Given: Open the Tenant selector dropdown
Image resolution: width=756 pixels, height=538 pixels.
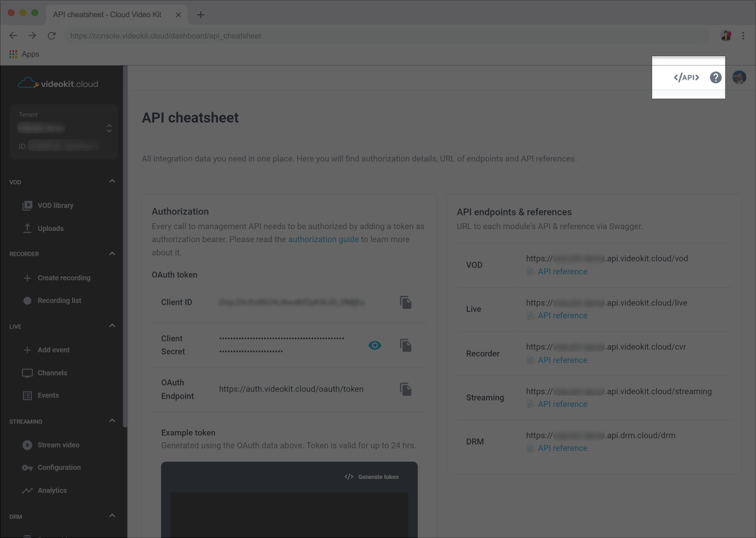Looking at the screenshot, I should click(64, 132).
